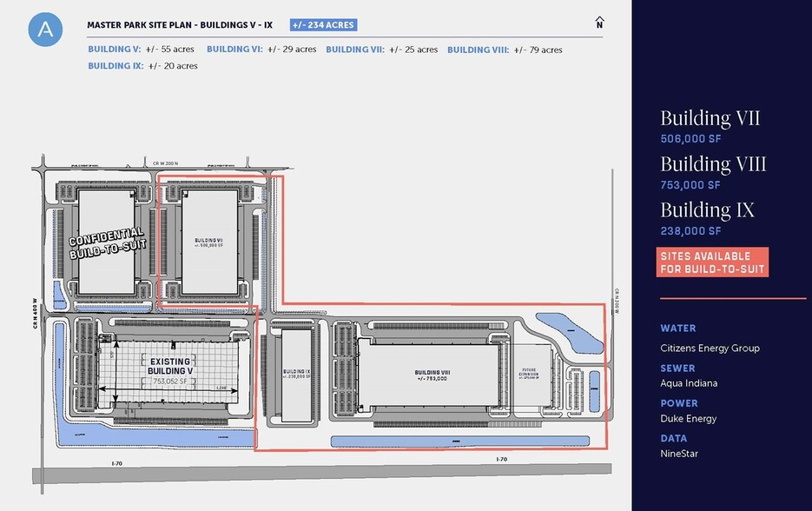Click the Duke Energy power provider

690,419
